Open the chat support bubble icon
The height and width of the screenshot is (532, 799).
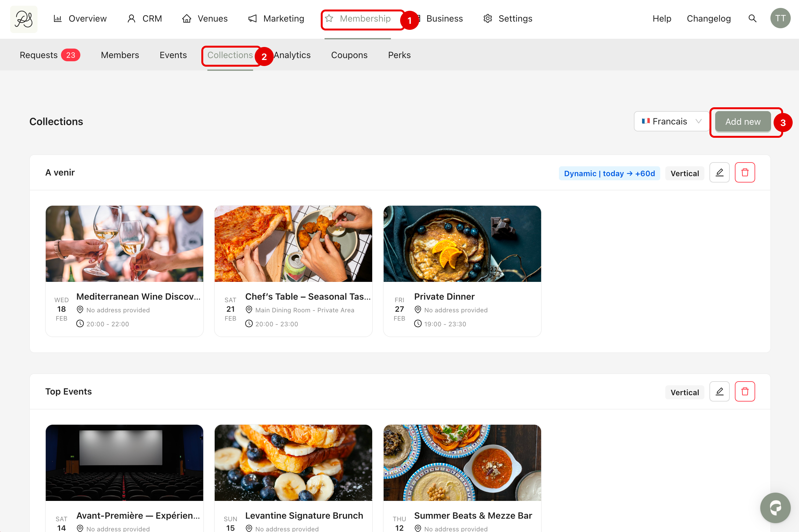(775, 508)
